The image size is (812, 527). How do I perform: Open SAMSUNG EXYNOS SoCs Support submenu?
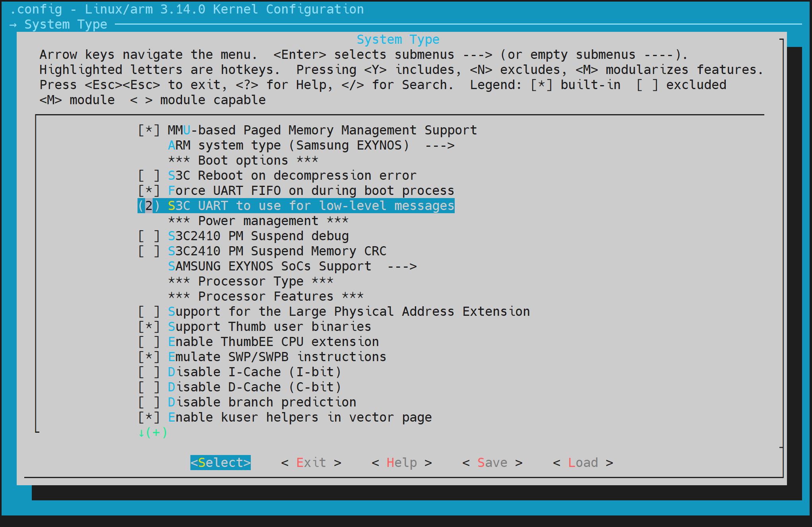(269, 266)
